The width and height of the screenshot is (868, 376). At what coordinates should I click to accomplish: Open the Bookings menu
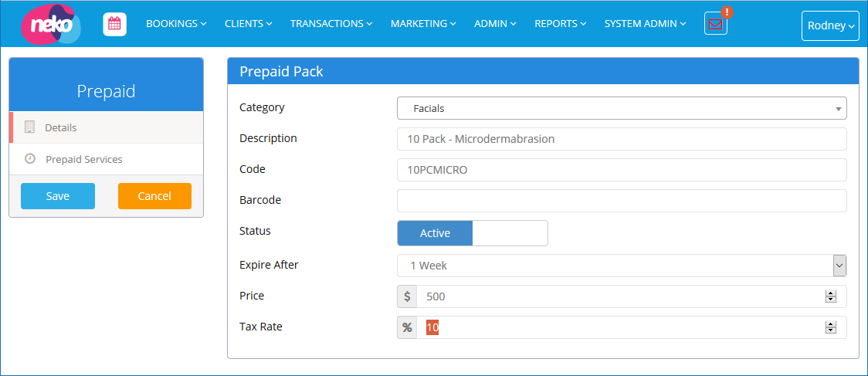click(x=176, y=24)
